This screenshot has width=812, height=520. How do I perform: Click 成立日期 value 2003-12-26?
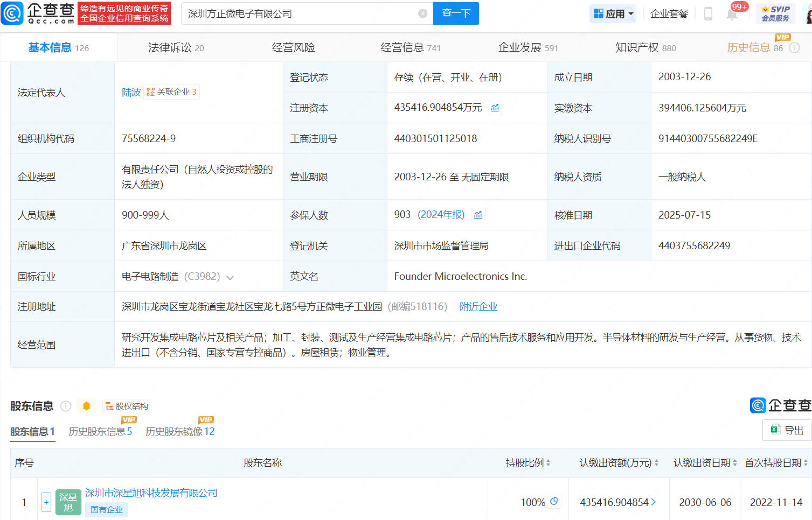[684, 76]
